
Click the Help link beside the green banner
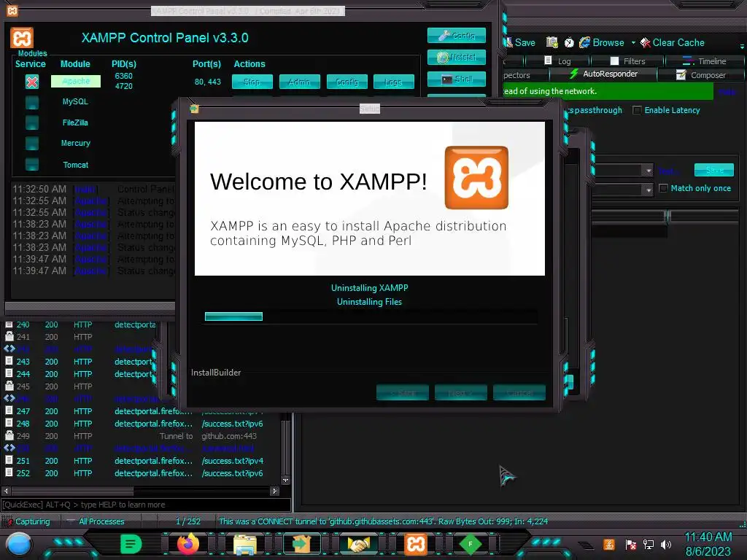tap(727, 91)
